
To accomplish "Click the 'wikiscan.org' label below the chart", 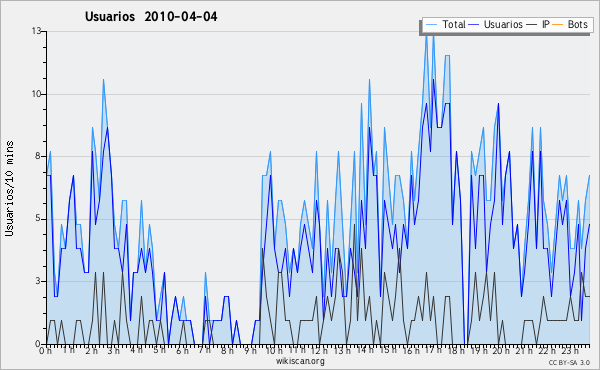I will [x=300, y=361].
